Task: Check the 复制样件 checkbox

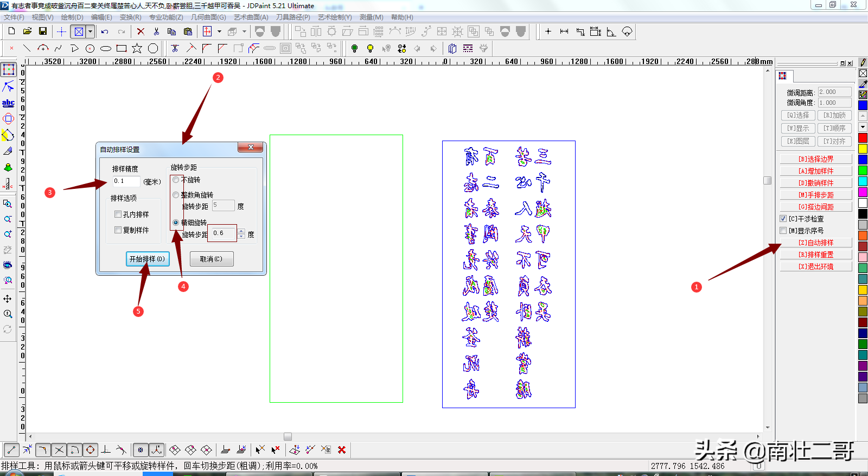Action: click(118, 230)
